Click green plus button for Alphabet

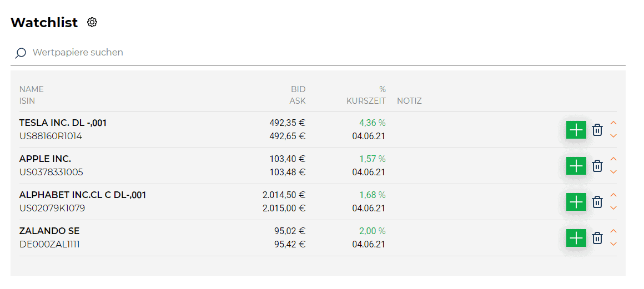[x=576, y=202]
